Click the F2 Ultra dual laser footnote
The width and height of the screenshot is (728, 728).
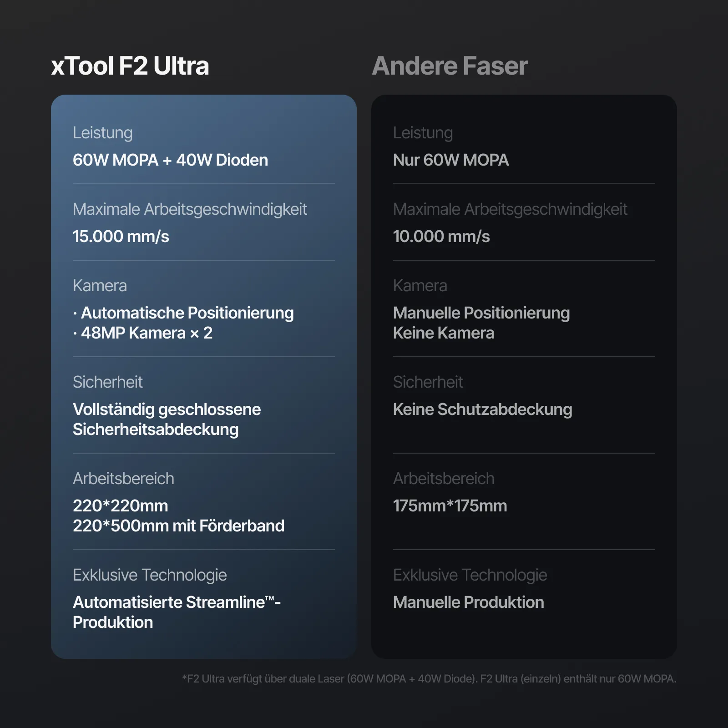point(429,679)
